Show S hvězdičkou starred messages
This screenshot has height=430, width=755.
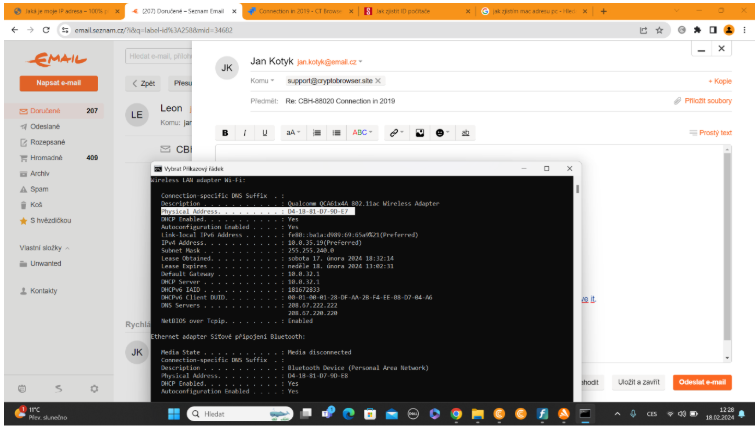point(54,221)
